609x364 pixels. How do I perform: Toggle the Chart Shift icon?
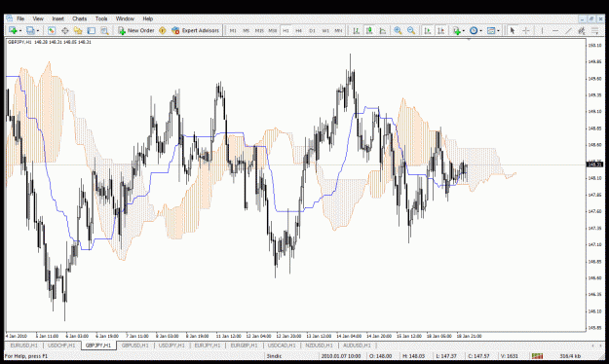pos(440,30)
